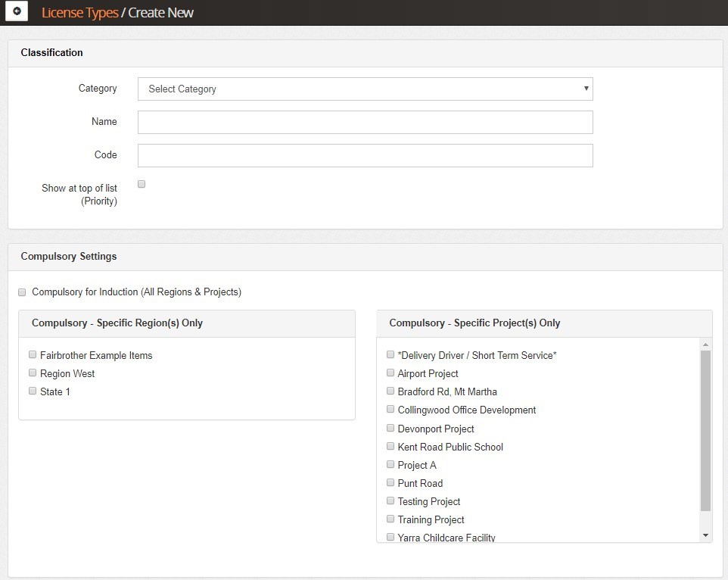This screenshot has width=728, height=580.
Task: Check Kent Road Public School
Action: click(x=390, y=446)
